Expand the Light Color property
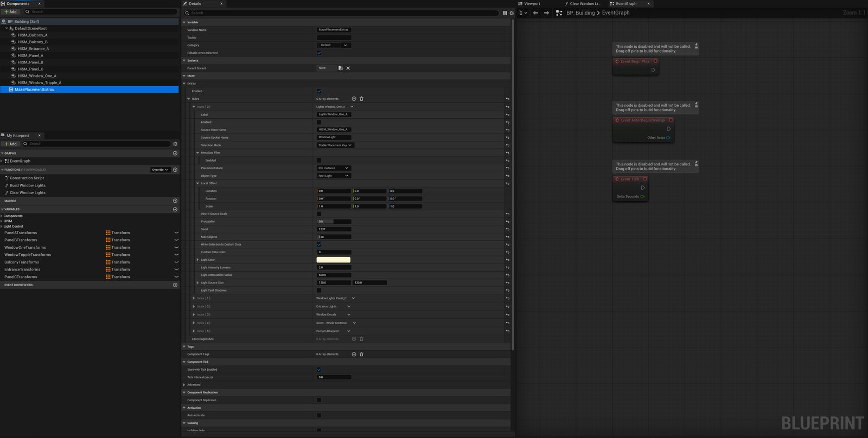The width and height of the screenshot is (868, 438). click(197, 260)
